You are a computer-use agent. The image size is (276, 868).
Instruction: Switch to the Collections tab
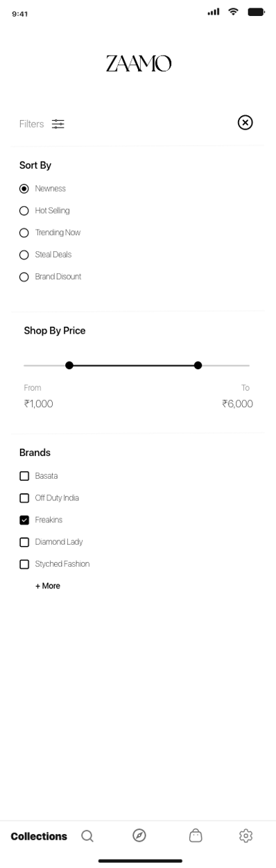[39, 836]
